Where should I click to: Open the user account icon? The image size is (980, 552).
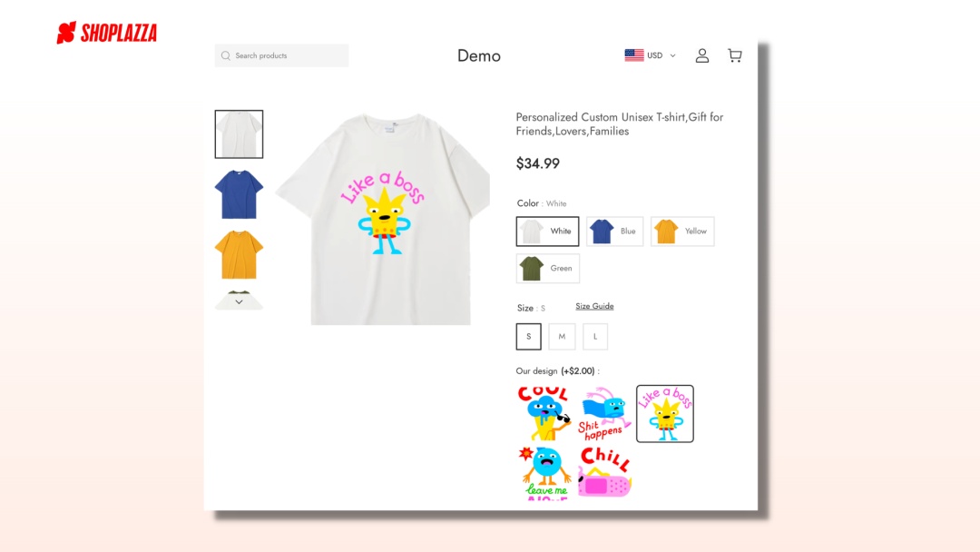[701, 55]
